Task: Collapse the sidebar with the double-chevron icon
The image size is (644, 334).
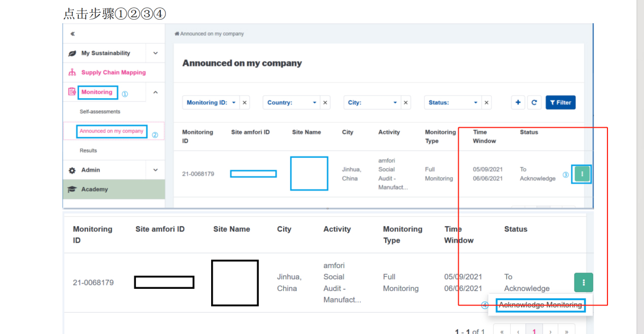Action: [73, 34]
